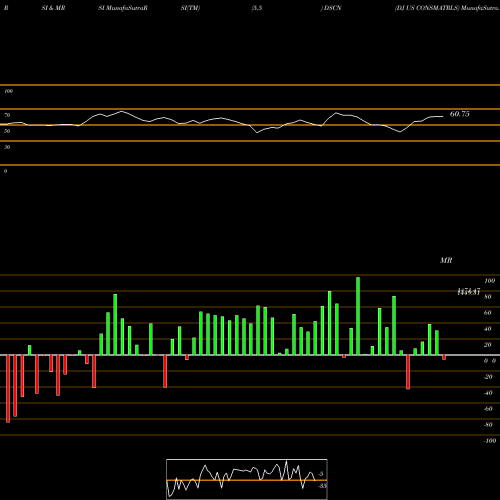Click the tallest green MR histogram bar
500x500 pixels.
tap(358, 316)
